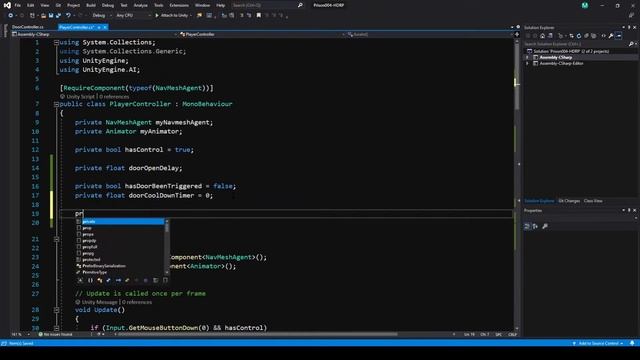This screenshot has height=360, width=640.
Task: Close the PlayerController.cs tab
Action: [x=105, y=27]
